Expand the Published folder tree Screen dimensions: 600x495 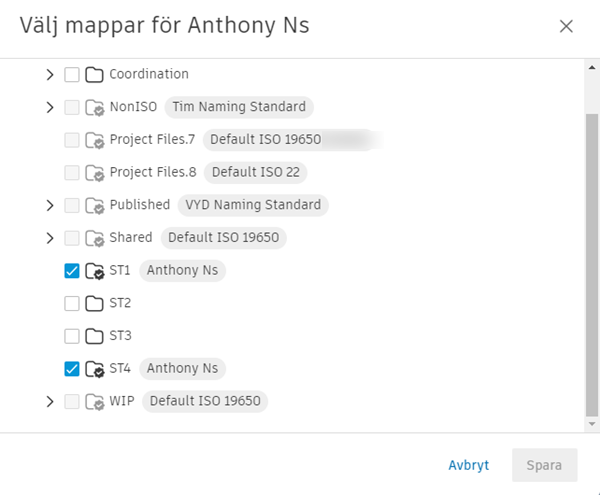pos(50,205)
